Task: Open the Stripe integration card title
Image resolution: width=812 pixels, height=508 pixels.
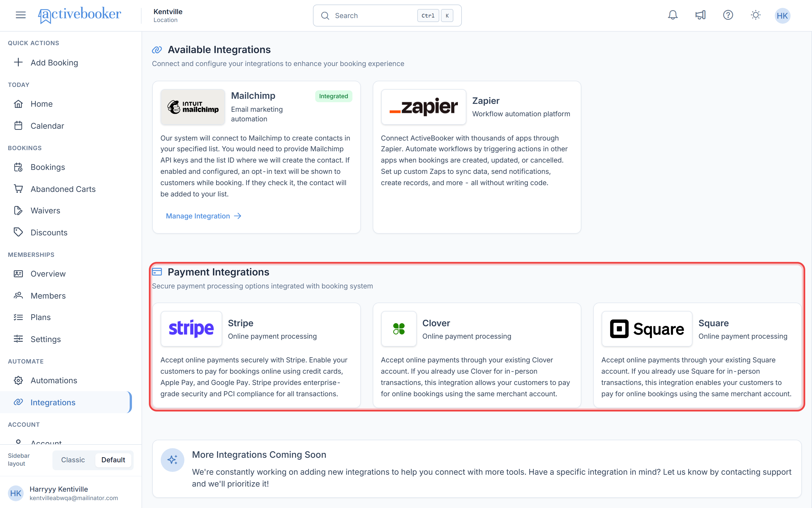Action: (x=240, y=323)
